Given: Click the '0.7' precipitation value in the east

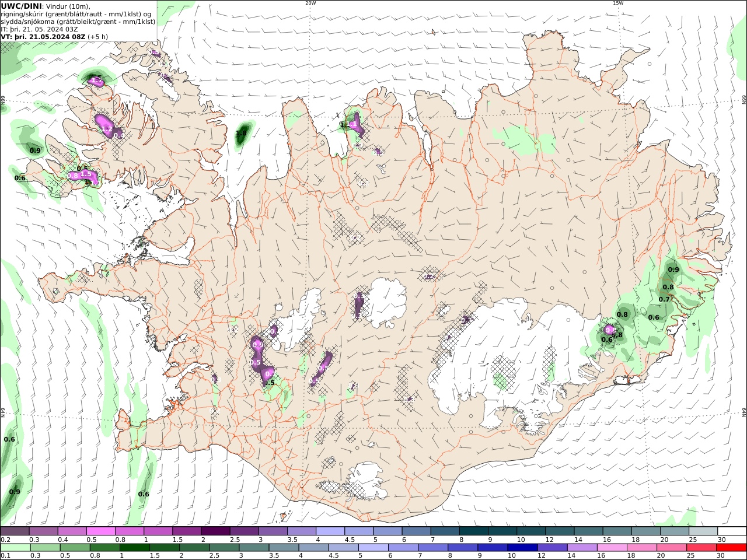Looking at the screenshot, I should click(664, 299).
